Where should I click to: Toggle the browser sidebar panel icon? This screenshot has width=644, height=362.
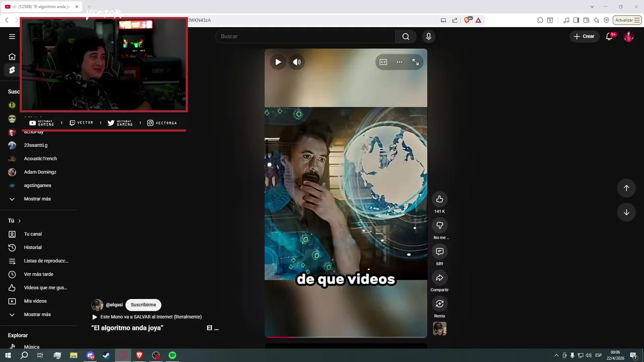[576, 20]
